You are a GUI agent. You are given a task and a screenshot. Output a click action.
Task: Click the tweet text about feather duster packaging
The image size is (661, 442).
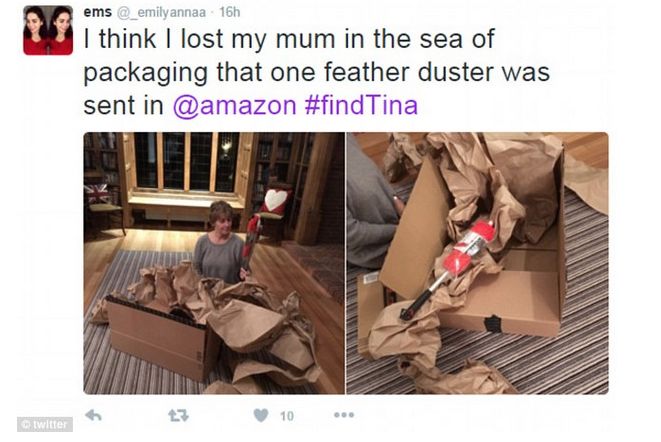tap(316, 72)
